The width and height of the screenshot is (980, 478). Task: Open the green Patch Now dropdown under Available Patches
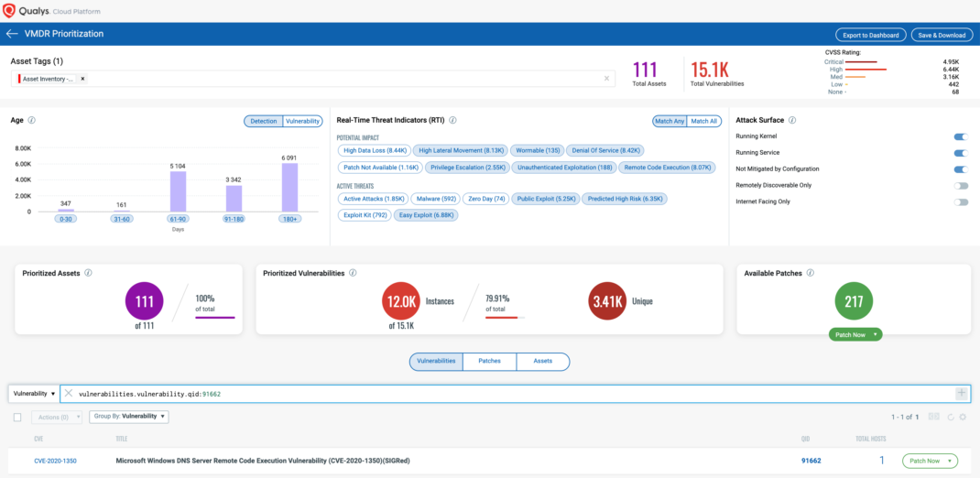pos(855,335)
